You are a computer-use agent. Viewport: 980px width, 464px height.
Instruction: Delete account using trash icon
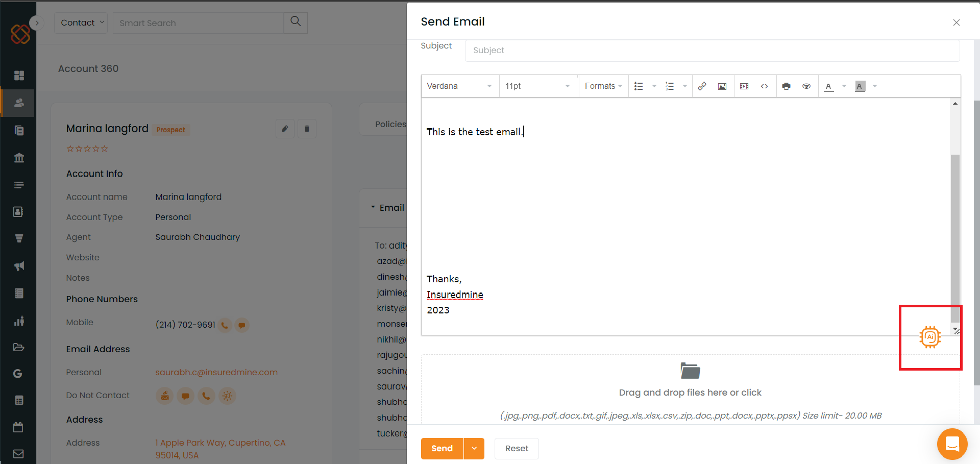(307, 129)
